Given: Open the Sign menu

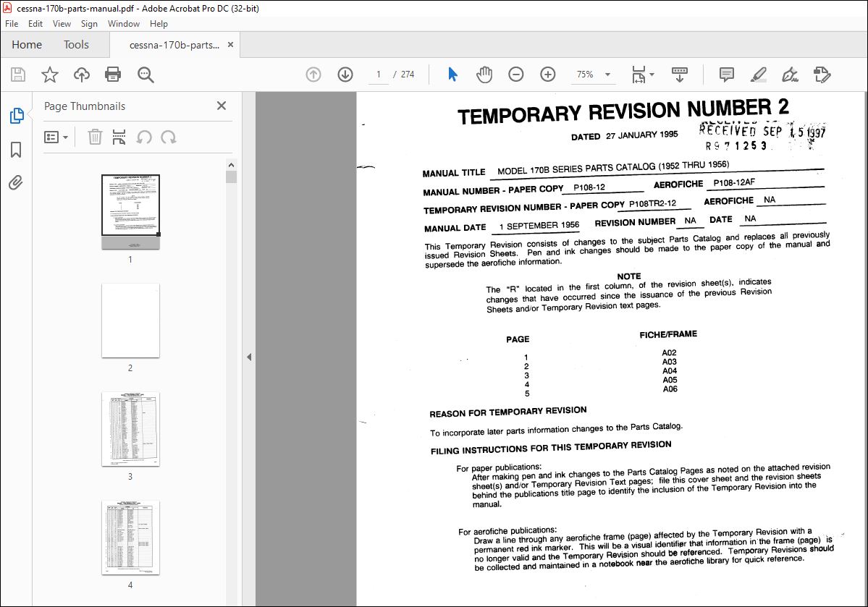Looking at the screenshot, I should [89, 24].
